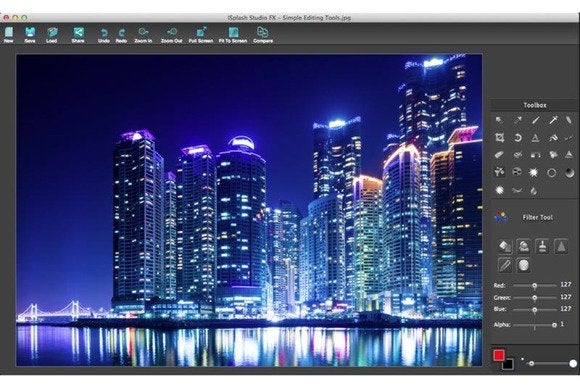Click the Toolbox panel header
Viewport: 580px width, 388px height.
click(535, 105)
